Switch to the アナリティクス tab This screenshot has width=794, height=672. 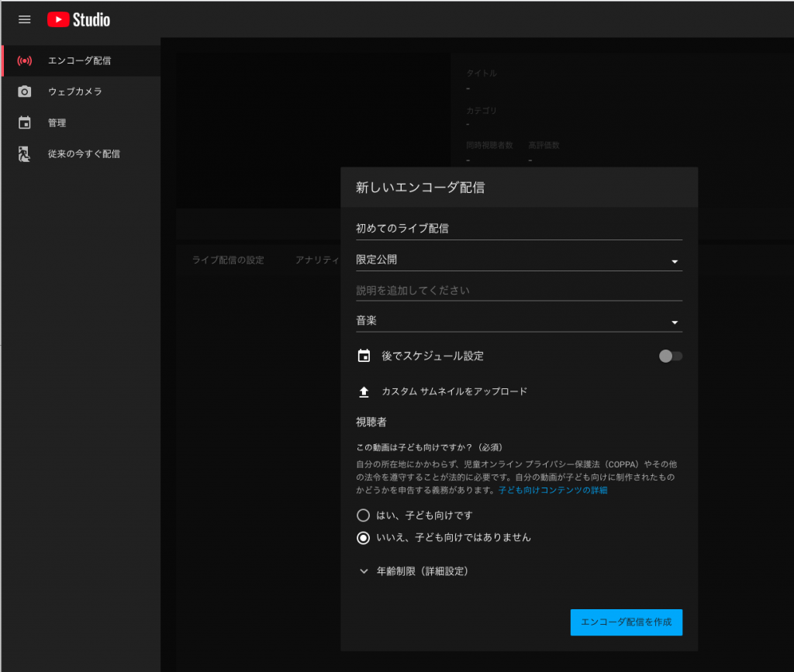click(317, 260)
